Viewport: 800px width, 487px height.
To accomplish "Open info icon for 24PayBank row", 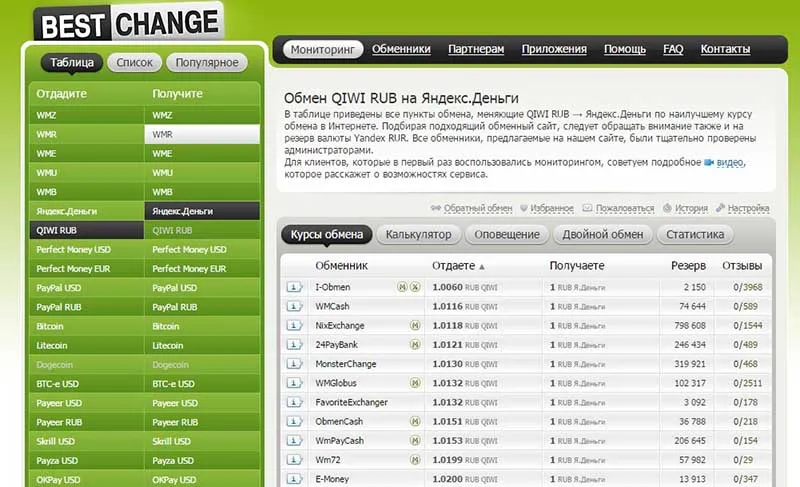I will 294,345.
